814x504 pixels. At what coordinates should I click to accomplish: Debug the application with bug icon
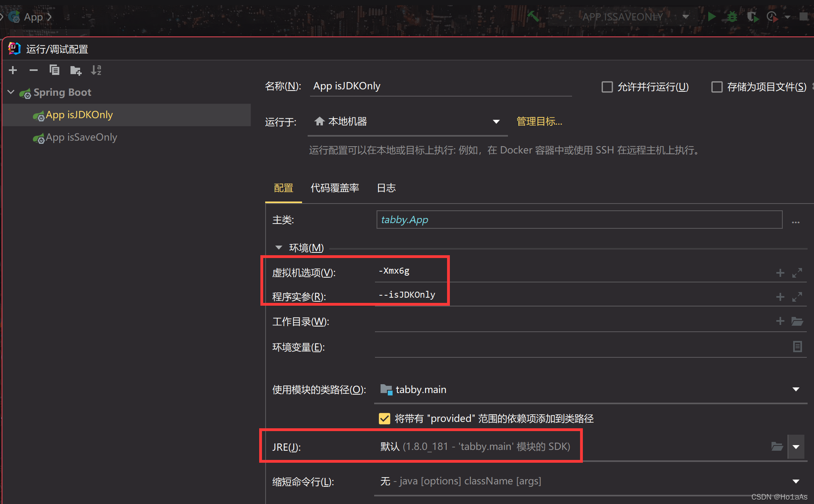732,16
